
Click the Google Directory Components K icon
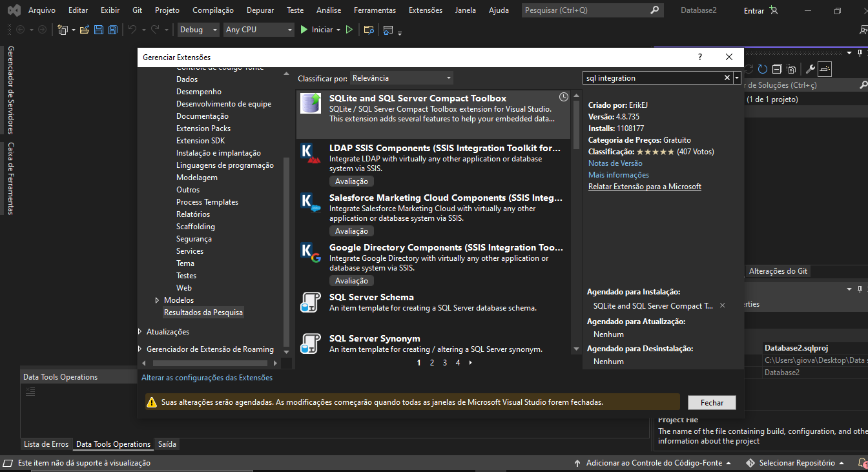point(311,252)
